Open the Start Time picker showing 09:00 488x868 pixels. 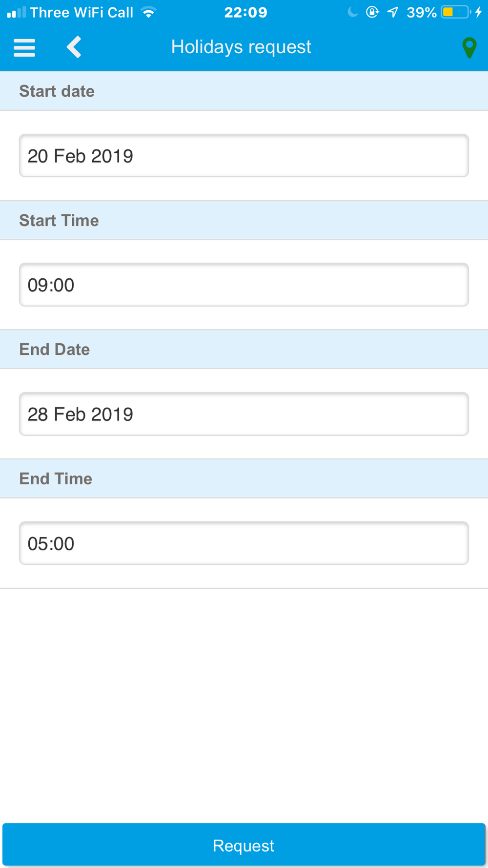244,285
